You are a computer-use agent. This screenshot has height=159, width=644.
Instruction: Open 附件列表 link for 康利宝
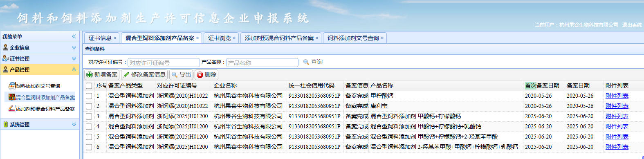pos(617,106)
